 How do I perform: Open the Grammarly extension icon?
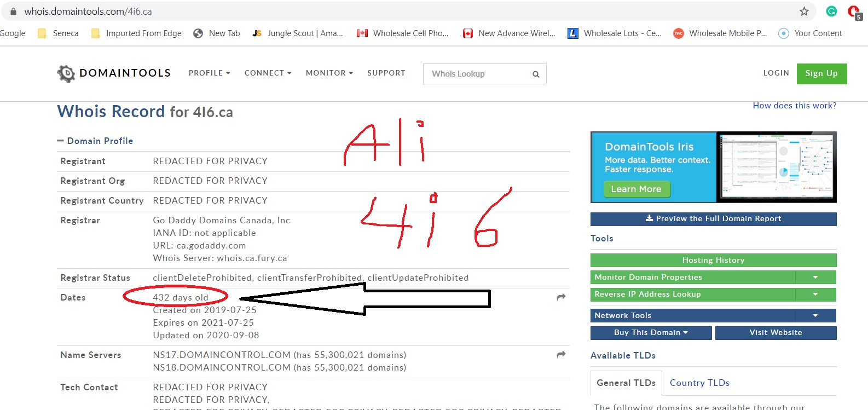tap(831, 11)
